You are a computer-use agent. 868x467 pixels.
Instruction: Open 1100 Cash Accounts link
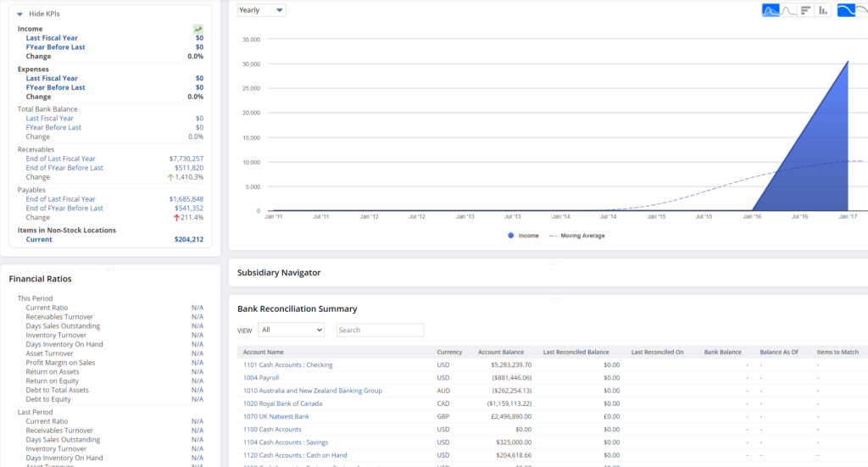tap(272, 430)
